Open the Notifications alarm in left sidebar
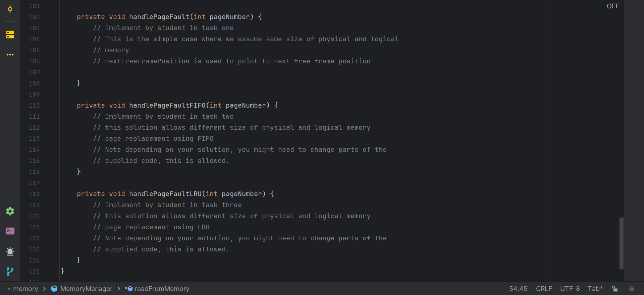The width and height of the screenshot is (644, 295). click(10, 251)
